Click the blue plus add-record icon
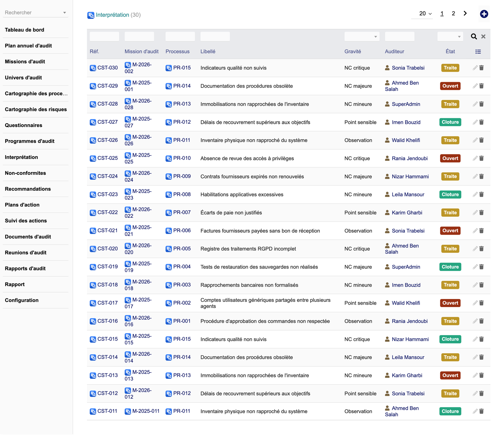Image resolution: width=503 pixels, height=448 pixels. pyautogui.click(x=484, y=14)
